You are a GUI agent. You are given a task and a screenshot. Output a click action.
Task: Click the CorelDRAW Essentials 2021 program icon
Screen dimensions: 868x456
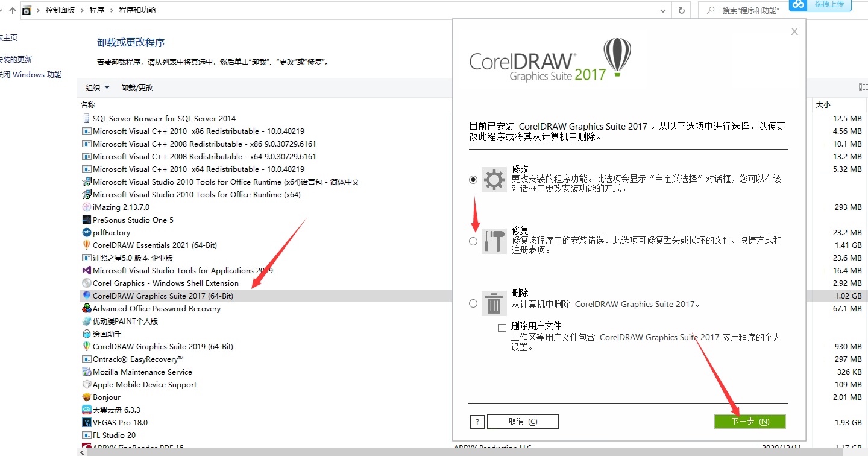tap(87, 245)
